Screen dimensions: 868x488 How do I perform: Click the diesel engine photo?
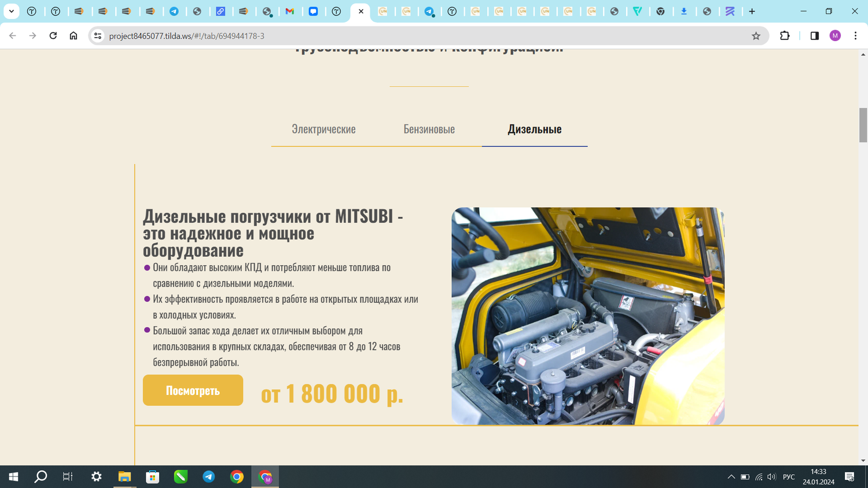point(588,316)
